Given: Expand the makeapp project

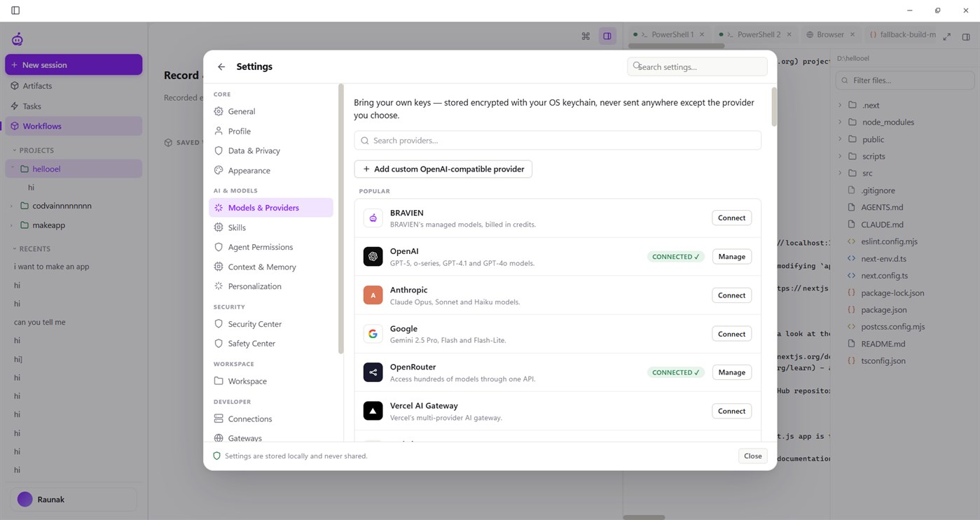Looking at the screenshot, I should [12, 225].
